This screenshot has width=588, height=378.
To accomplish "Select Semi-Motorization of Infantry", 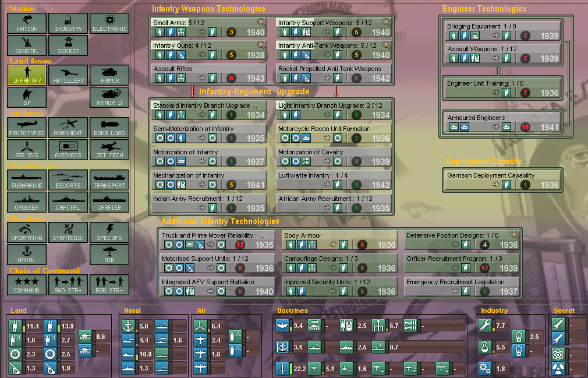I will point(208,133).
